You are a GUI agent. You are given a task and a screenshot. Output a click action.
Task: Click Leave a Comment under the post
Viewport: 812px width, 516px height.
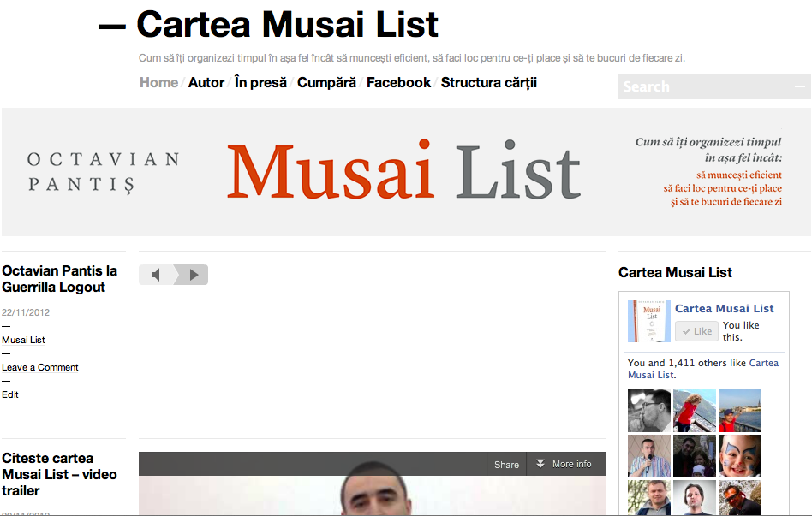tap(39, 367)
